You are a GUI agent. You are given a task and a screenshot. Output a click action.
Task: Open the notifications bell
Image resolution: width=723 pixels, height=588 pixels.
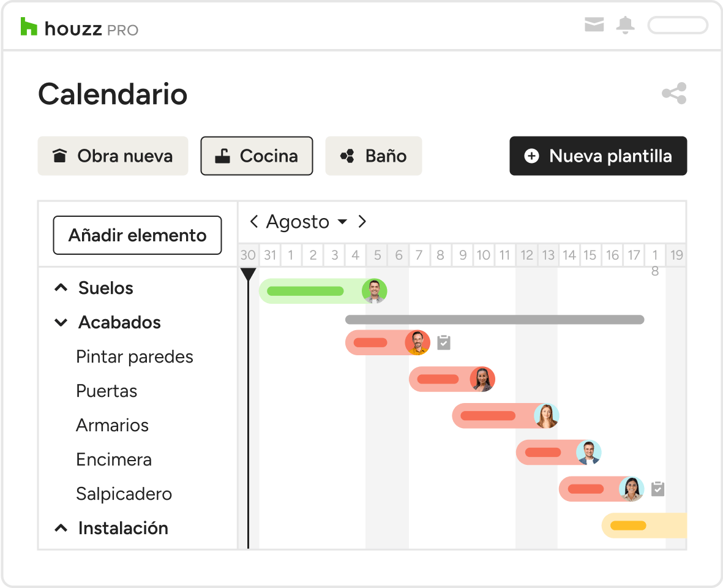pos(625,25)
